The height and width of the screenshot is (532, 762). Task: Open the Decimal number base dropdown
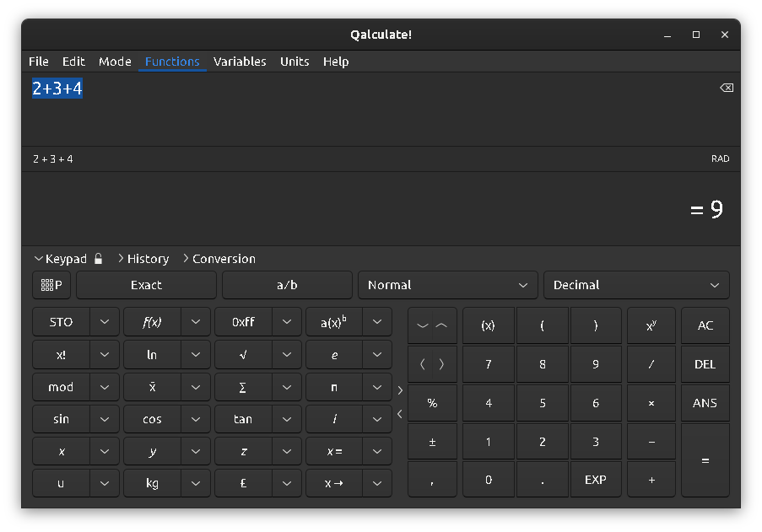pyautogui.click(x=635, y=285)
